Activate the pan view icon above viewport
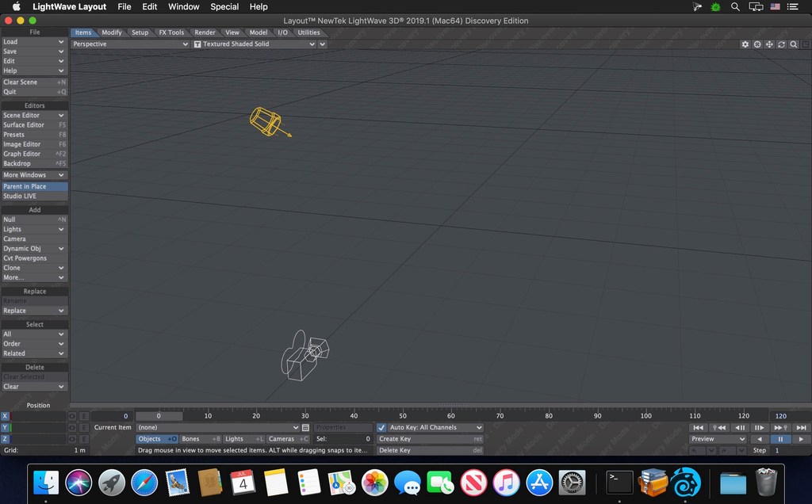The height and width of the screenshot is (504, 812). 769,44
